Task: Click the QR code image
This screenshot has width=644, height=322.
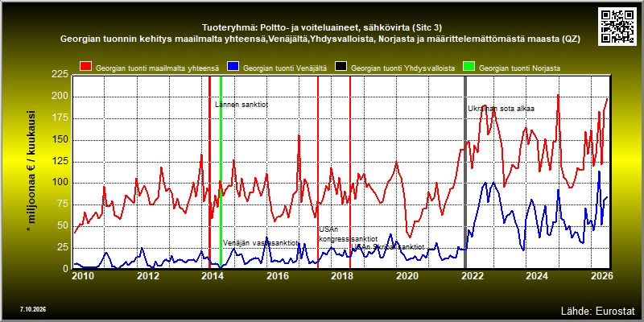Action: click(x=617, y=27)
